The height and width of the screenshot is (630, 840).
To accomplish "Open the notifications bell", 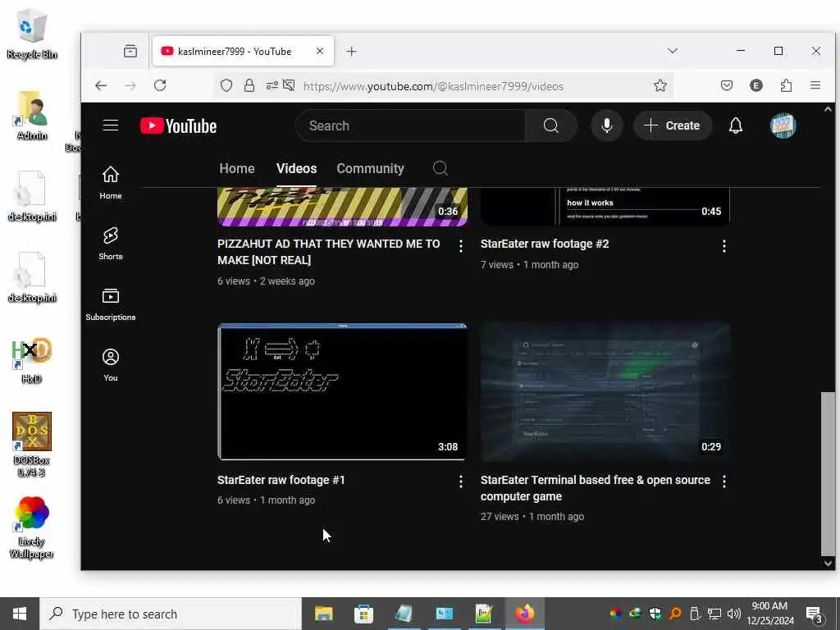I will [x=736, y=126].
